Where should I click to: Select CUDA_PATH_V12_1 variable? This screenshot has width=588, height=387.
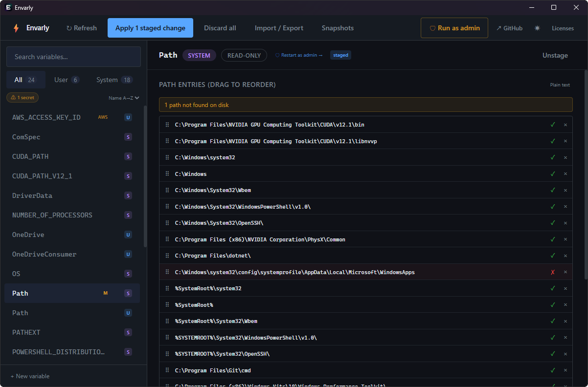(x=72, y=176)
